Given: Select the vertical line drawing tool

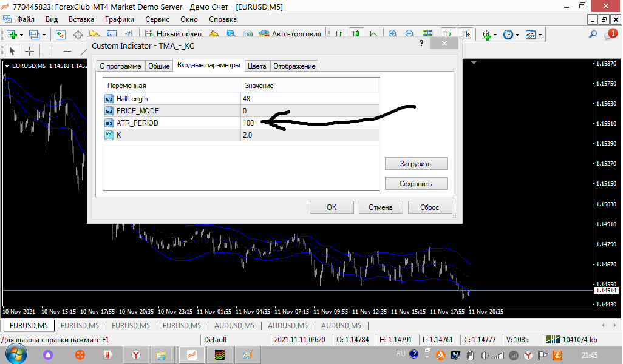Looking at the screenshot, I should pyautogui.click(x=50, y=51).
